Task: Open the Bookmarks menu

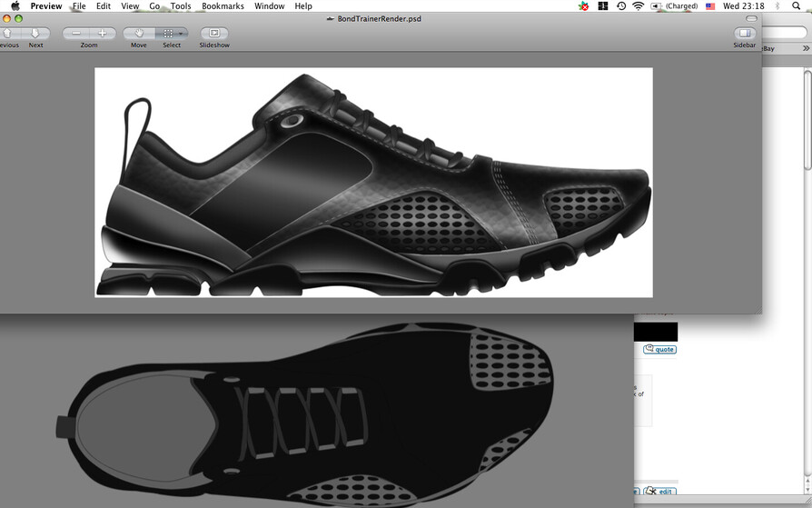Action: pos(223,6)
